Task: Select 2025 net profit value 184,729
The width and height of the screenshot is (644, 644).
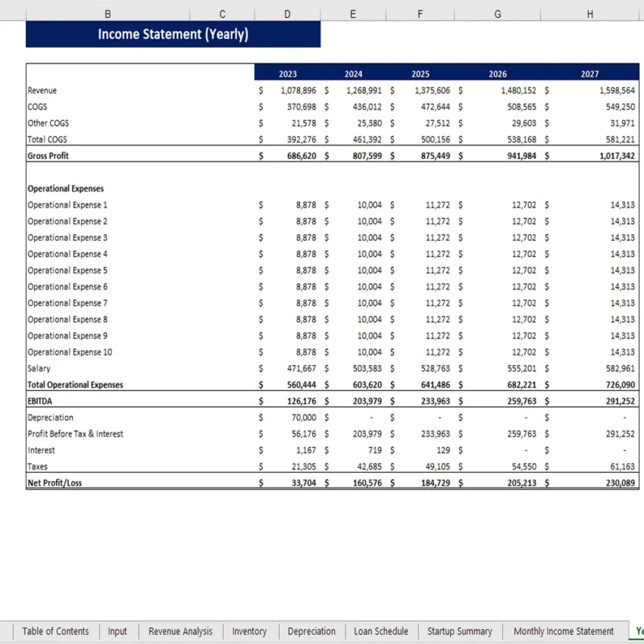Action: point(436,483)
